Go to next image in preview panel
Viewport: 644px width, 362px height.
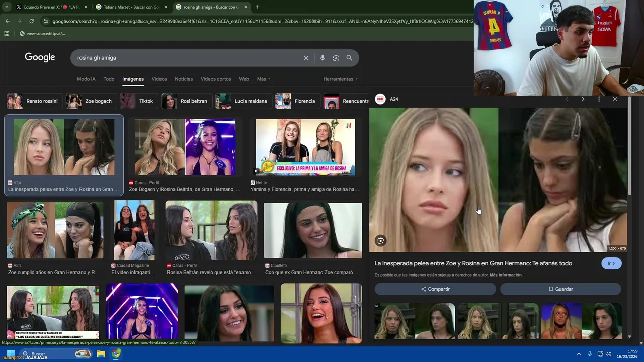point(583,99)
